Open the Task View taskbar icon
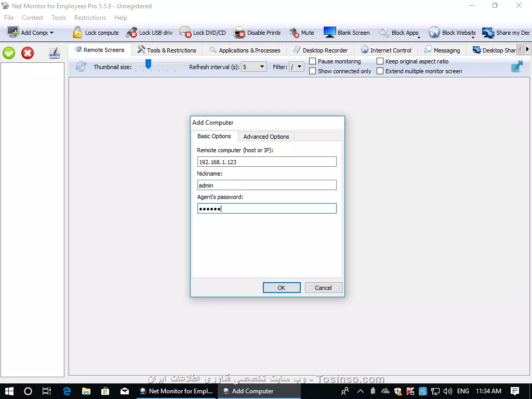This screenshot has height=399, width=532. click(x=46, y=391)
